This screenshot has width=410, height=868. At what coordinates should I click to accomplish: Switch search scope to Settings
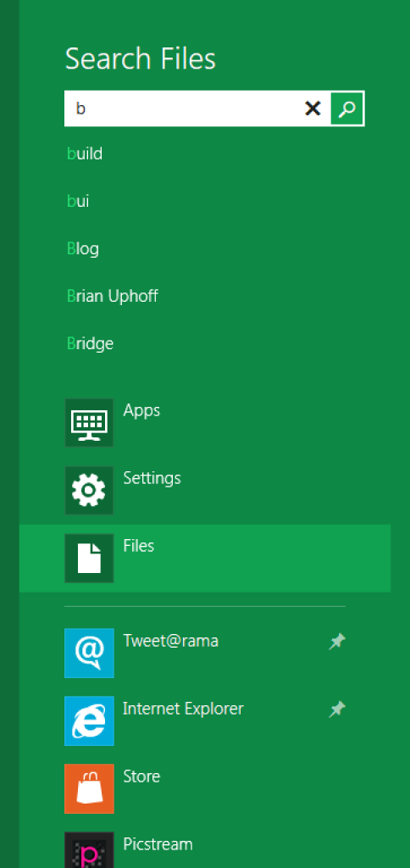click(x=152, y=478)
